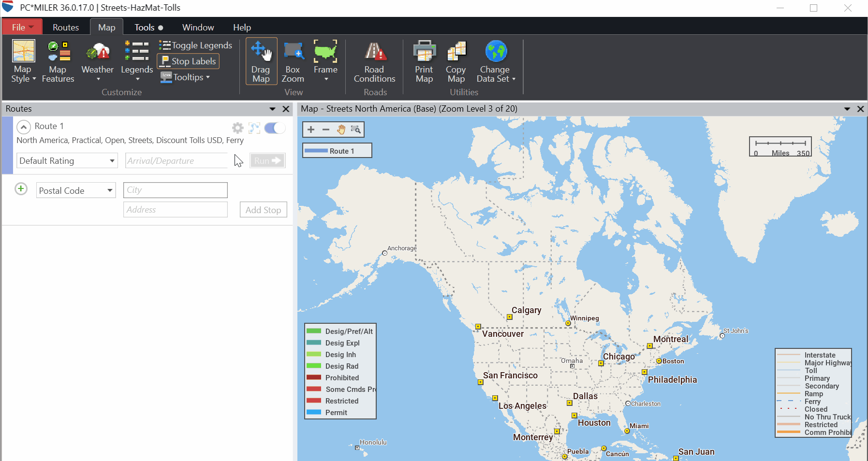Switch to the Routes ribbon tab
This screenshot has height=461, width=868.
66,28
